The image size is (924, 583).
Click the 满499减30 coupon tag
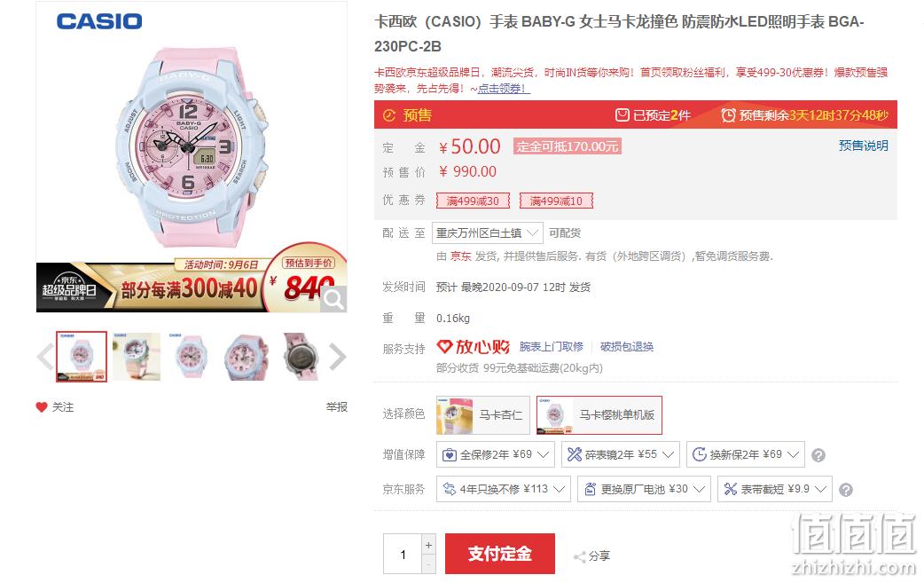[x=473, y=201]
